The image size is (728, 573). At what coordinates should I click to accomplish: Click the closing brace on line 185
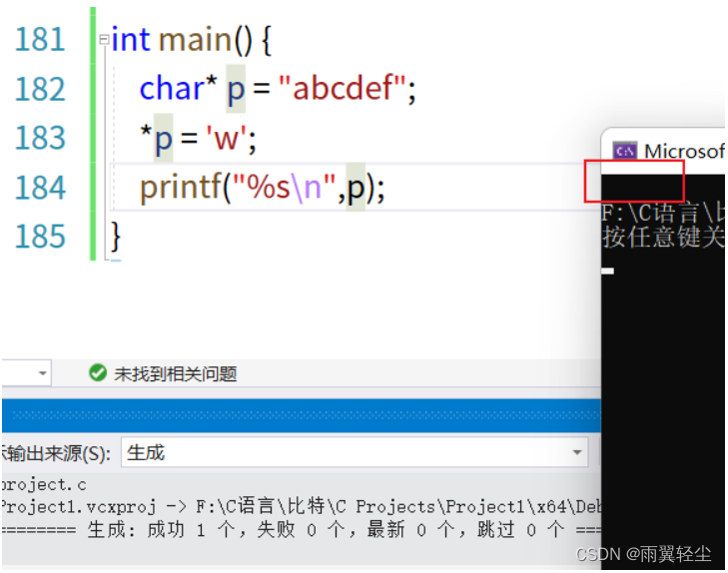click(x=116, y=237)
